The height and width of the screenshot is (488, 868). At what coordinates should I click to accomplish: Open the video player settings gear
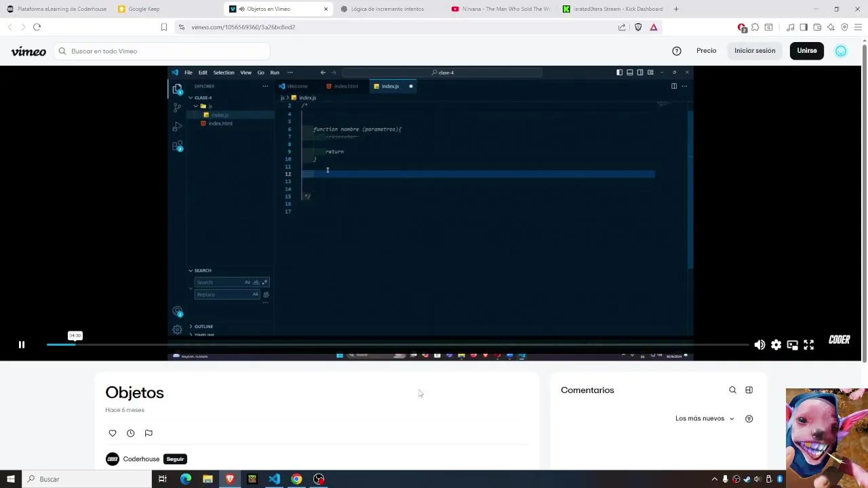pos(776,345)
